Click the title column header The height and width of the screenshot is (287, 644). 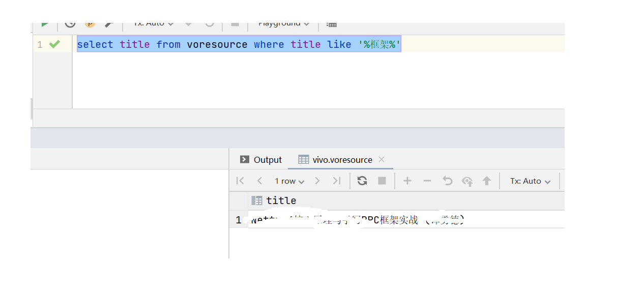(x=281, y=200)
